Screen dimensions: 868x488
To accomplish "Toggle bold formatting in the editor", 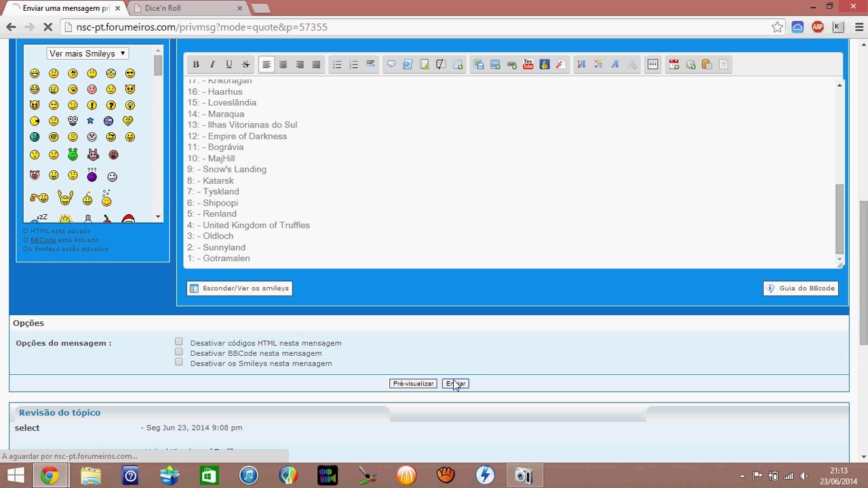I will tap(196, 64).
